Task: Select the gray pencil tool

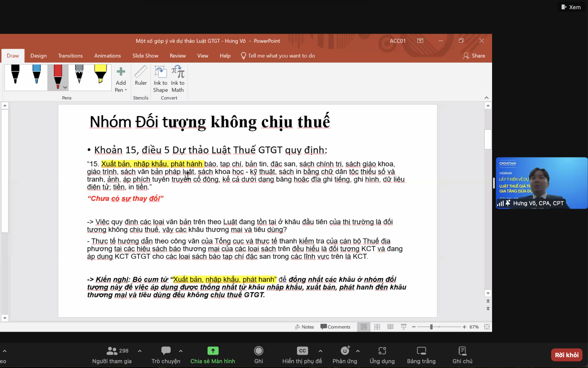Action: (x=79, y=75)
